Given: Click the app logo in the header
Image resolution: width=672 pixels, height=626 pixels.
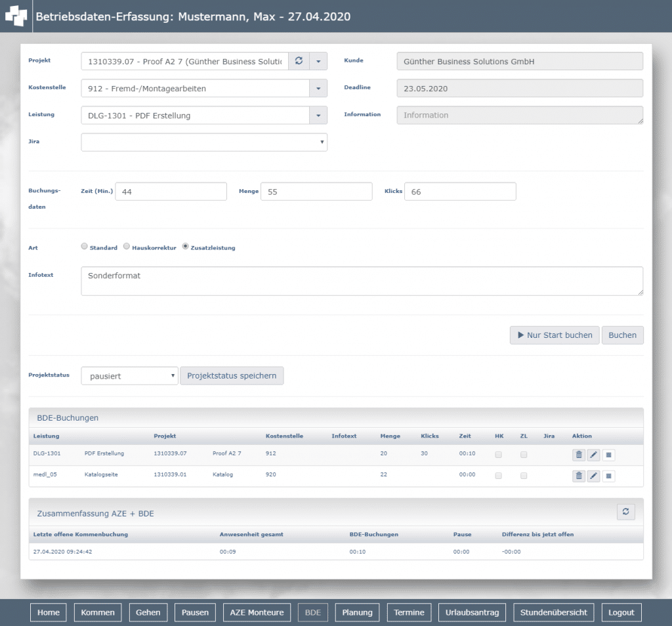Looking at the screenshot, I should tap(16, 16).
